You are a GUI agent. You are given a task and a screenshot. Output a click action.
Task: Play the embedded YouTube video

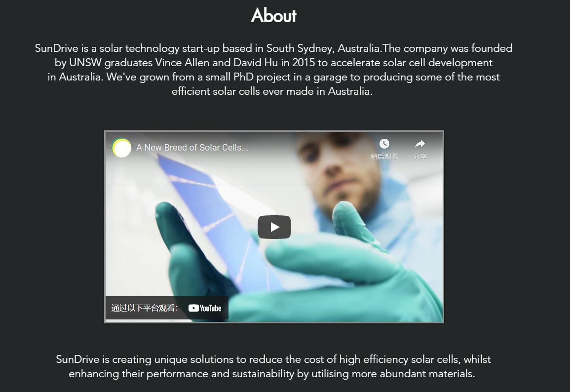coord(274,227)
